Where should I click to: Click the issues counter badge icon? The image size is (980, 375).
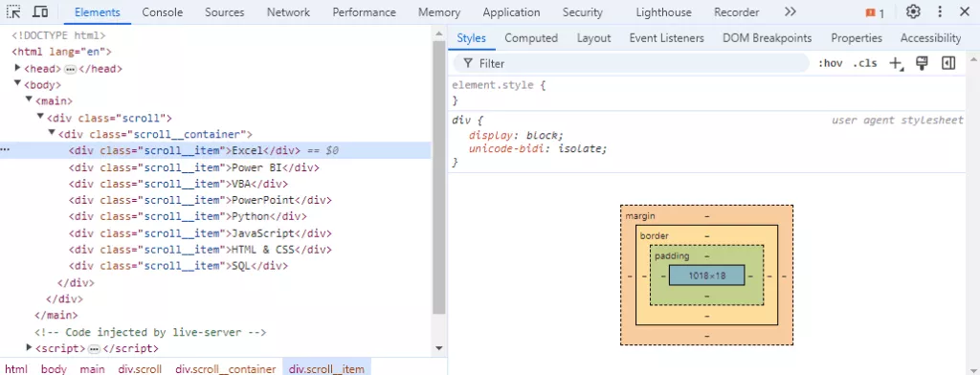[875, 12]
